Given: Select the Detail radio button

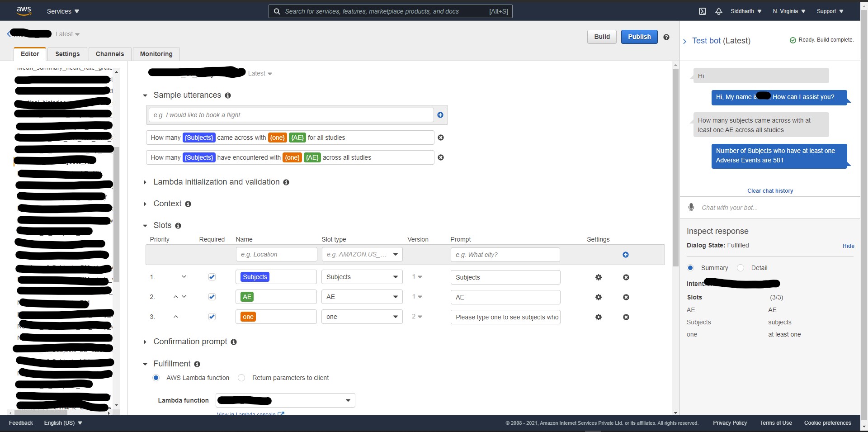Looking at the screenshot, I should [741, 268].
